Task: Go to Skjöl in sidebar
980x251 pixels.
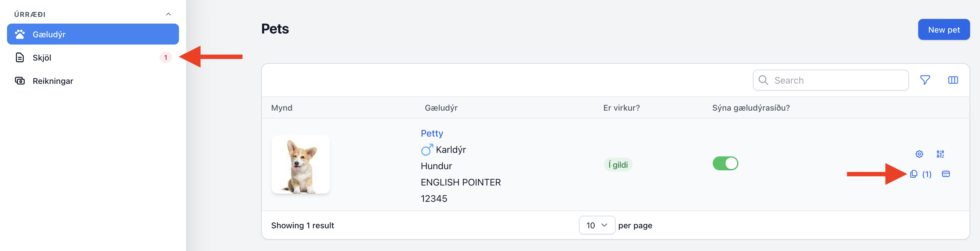Action: coord(93,57)
